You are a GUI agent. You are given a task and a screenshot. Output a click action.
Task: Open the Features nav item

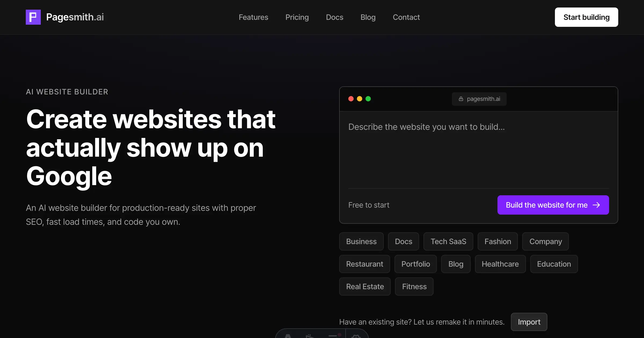click(x=253, y=17)
